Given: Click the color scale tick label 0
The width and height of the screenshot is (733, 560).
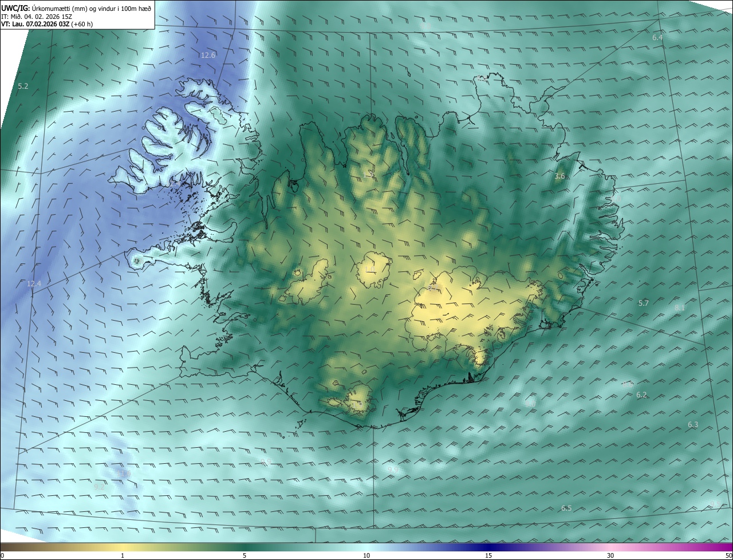Looking at the screenshot, I should point(2,556).
